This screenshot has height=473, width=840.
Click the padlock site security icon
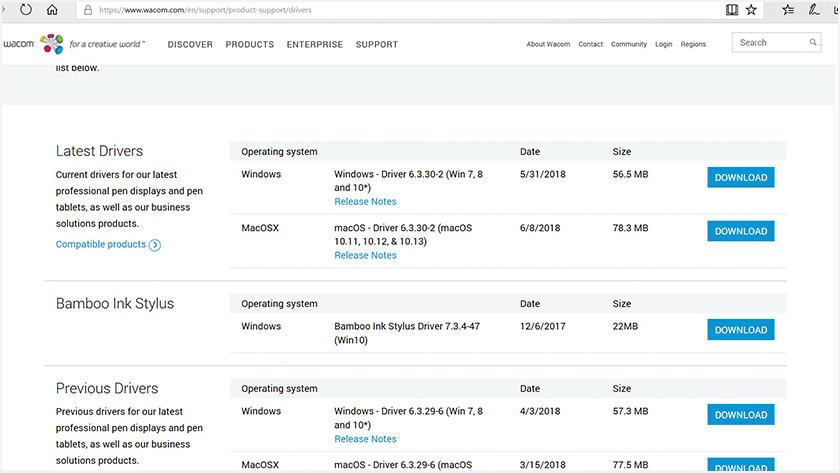coord(88,10)
